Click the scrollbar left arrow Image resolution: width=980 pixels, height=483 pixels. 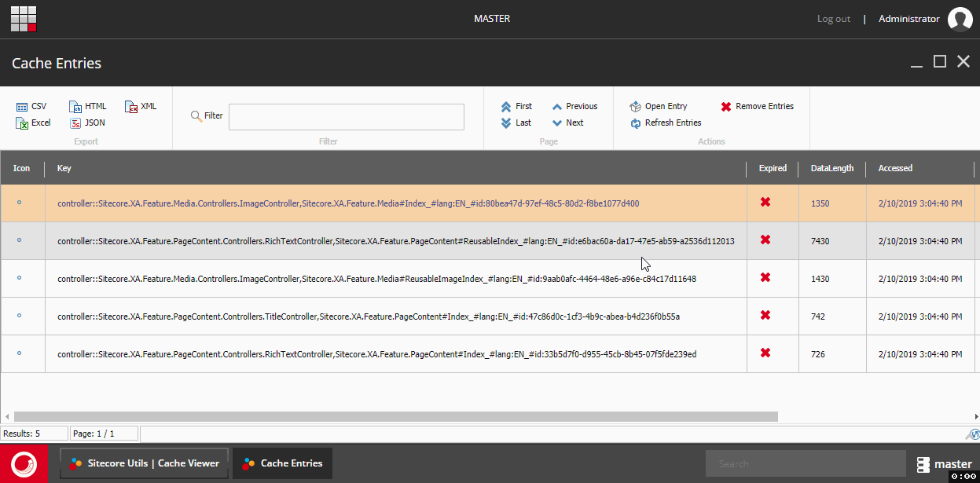[7, 416]
